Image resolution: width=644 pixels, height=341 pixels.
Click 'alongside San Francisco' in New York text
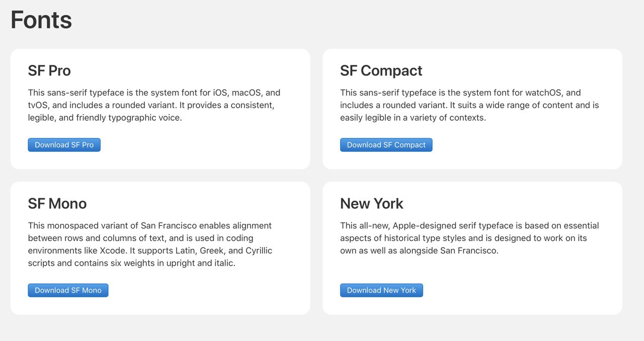448,250
